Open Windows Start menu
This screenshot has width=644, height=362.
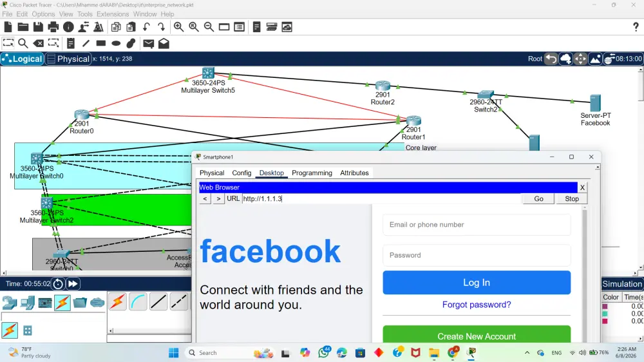(x=173, y=352)
